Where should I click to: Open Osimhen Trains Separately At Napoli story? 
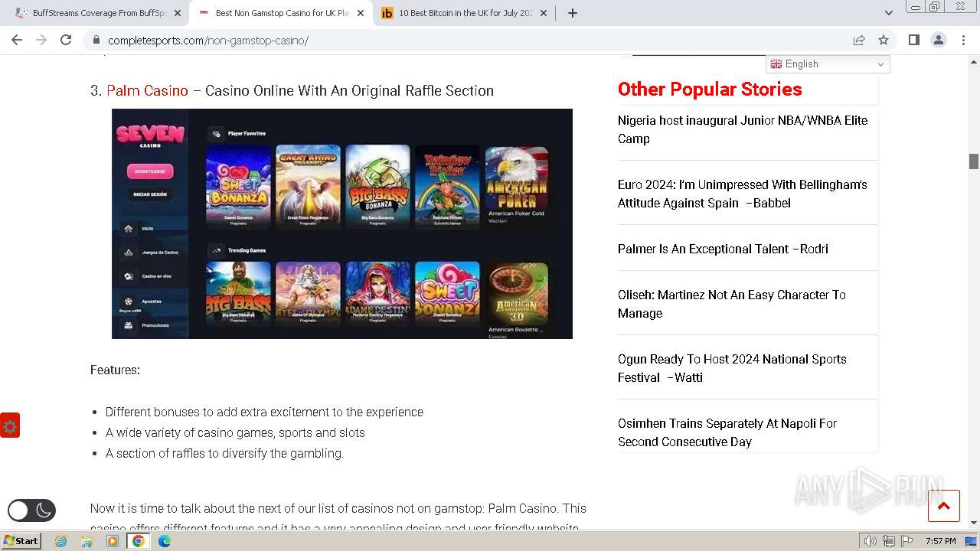pos(727,432)
